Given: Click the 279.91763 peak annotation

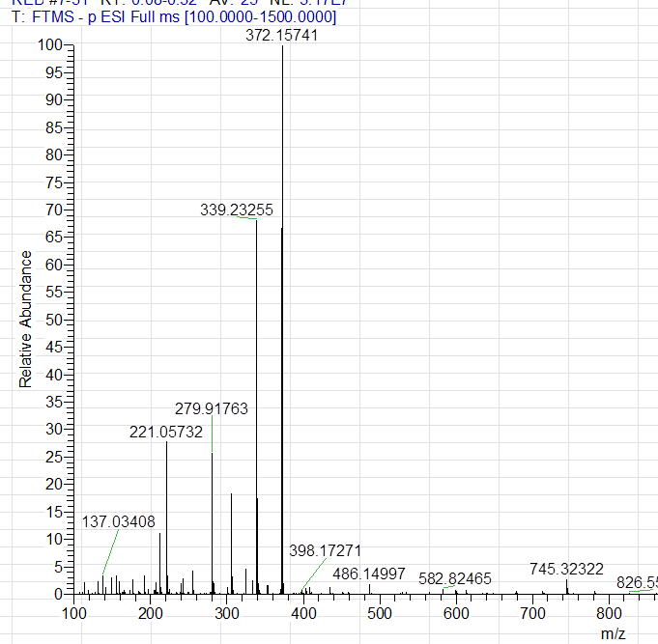Looking at the screenshot, I should tap(211, 408).
